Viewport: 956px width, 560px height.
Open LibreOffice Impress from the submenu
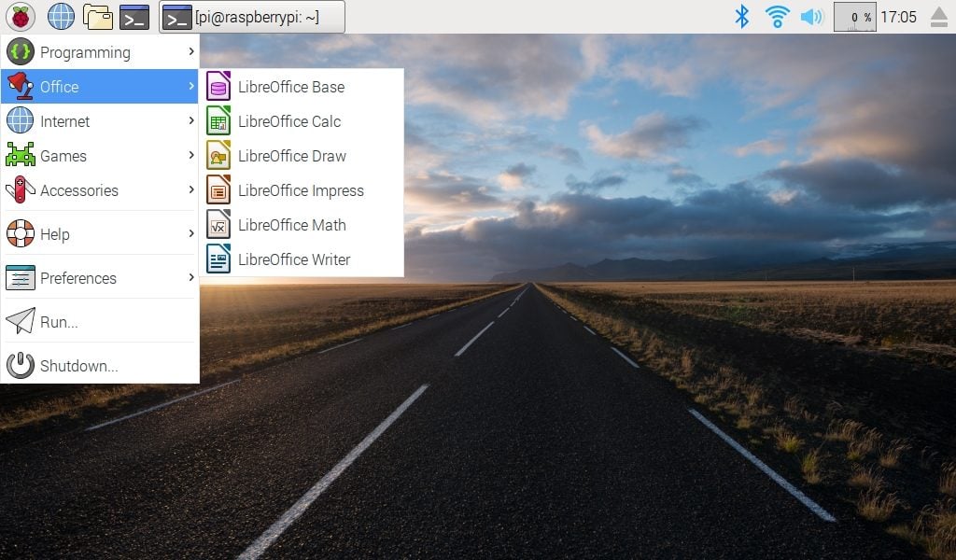pyautogui.click(x=301, y=190)
